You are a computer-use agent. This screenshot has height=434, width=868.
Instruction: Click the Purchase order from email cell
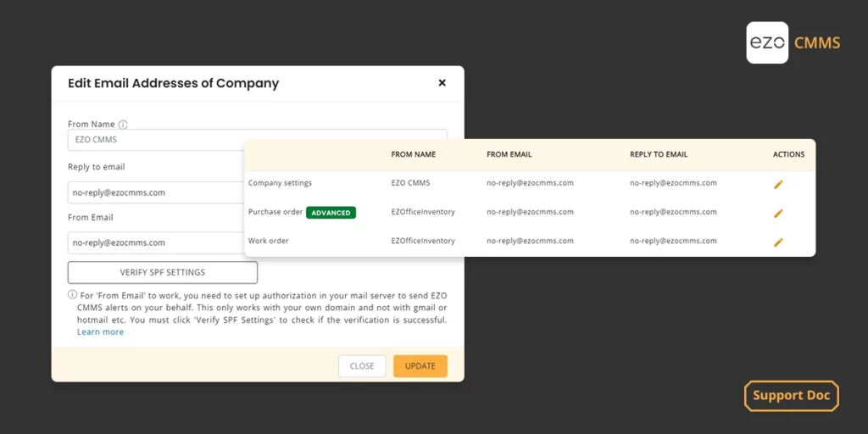[x=531, y=212]
